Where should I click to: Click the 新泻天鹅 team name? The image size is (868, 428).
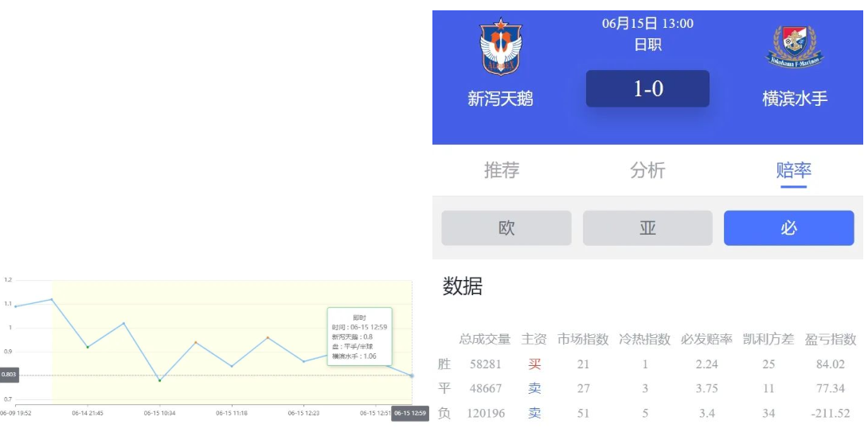coord(500,99)
